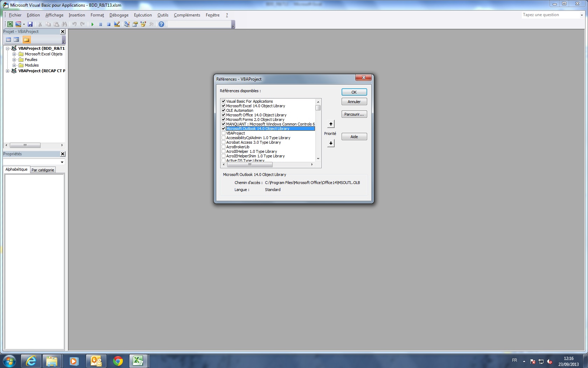Viewport: 588px width, 368px height.
Task: Switch to the Par catégorie tab
Action: pyautogui.click(x=43, y=170)
